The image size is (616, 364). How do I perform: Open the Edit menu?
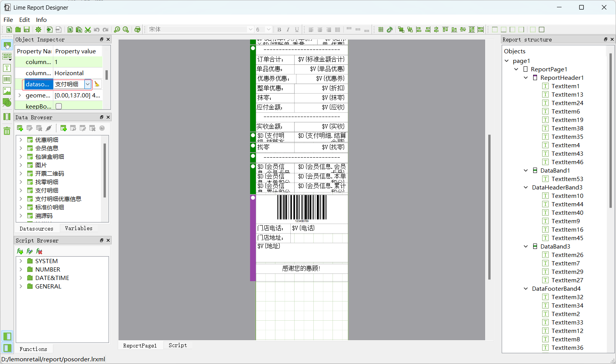(25, 20)
